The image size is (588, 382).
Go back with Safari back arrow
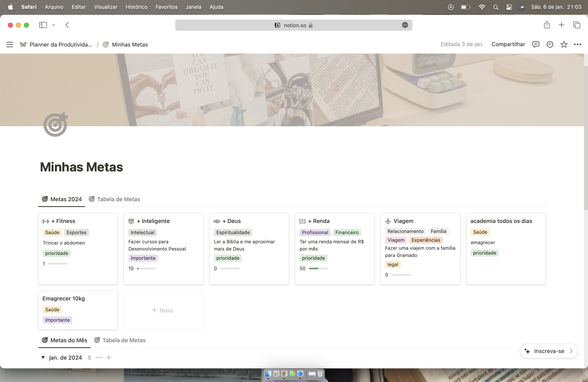67,25
